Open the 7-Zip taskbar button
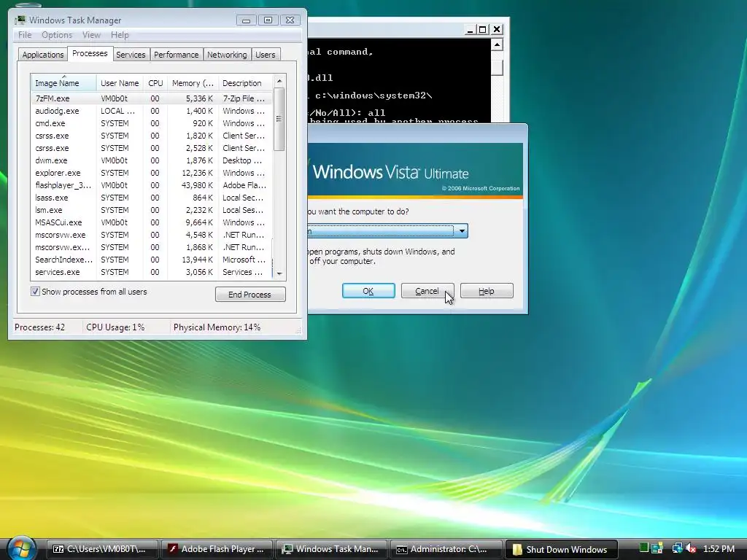This screenshot has width=747, height=560. 103,549
